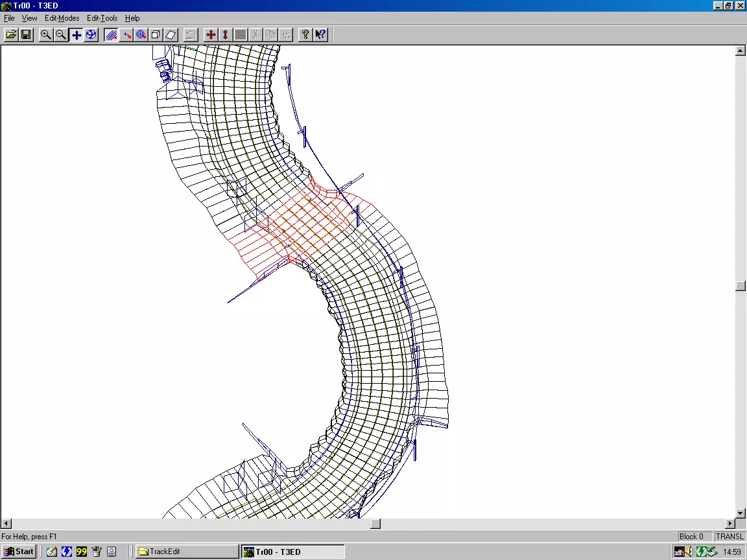Select the zoom in magnifier tool

46,35
